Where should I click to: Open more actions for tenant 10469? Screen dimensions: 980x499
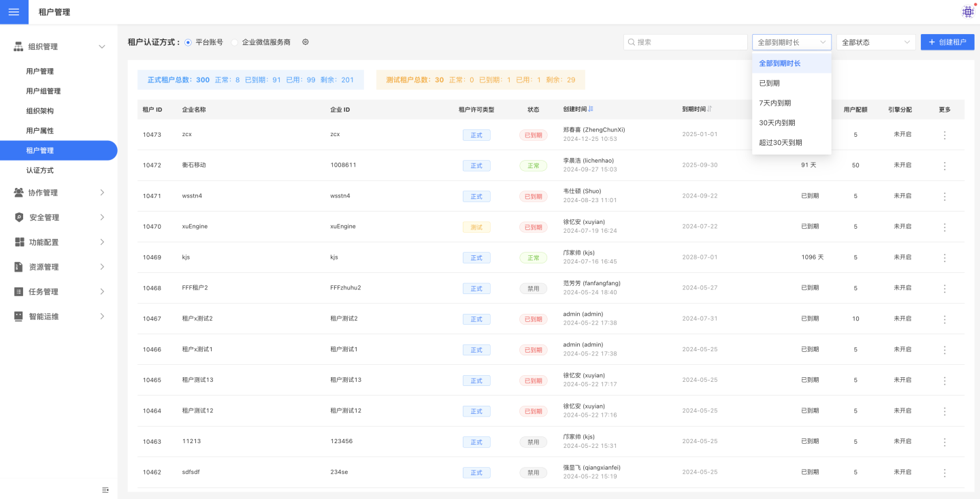[945, 257]
